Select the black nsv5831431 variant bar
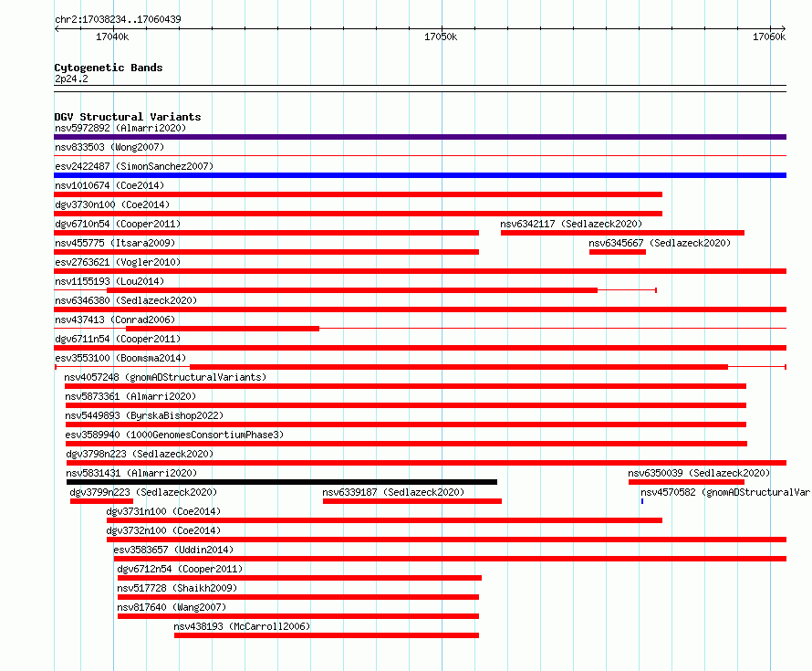 (282, 482)
